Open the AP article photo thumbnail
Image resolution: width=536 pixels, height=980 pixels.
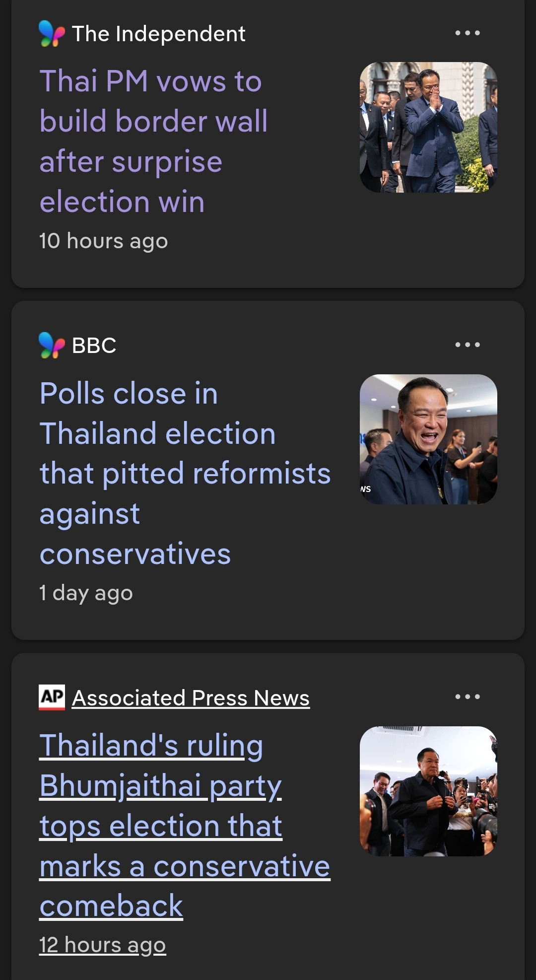428,791
